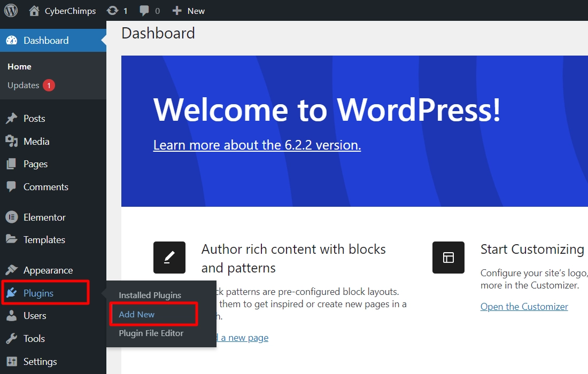Click the comments bubble icon in admin bar
Image resolution: width=588 pixels, height=374 pixels.
coord(144,11)
